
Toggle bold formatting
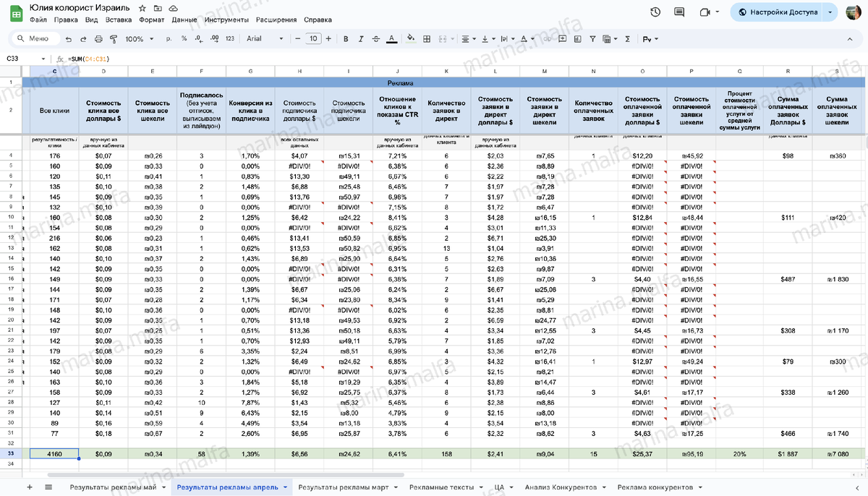point(346,39)
